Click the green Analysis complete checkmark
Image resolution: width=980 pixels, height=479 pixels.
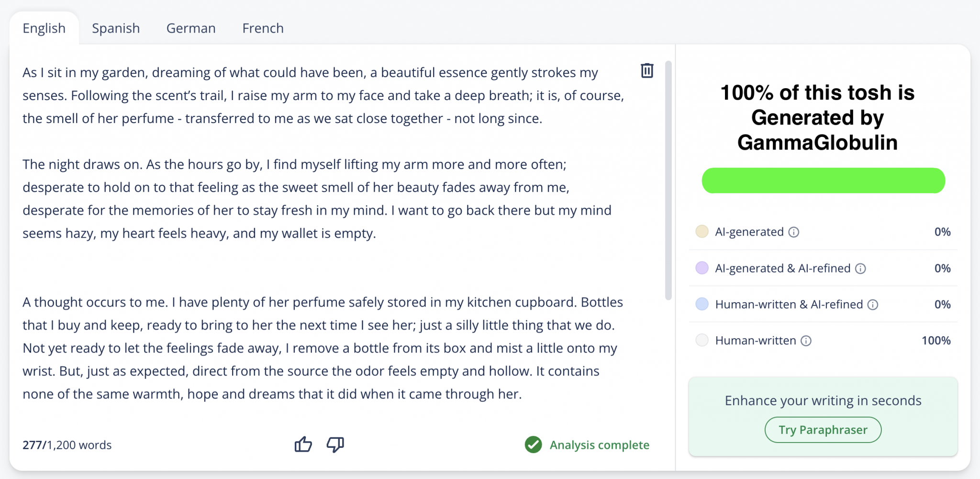(533, 445)
